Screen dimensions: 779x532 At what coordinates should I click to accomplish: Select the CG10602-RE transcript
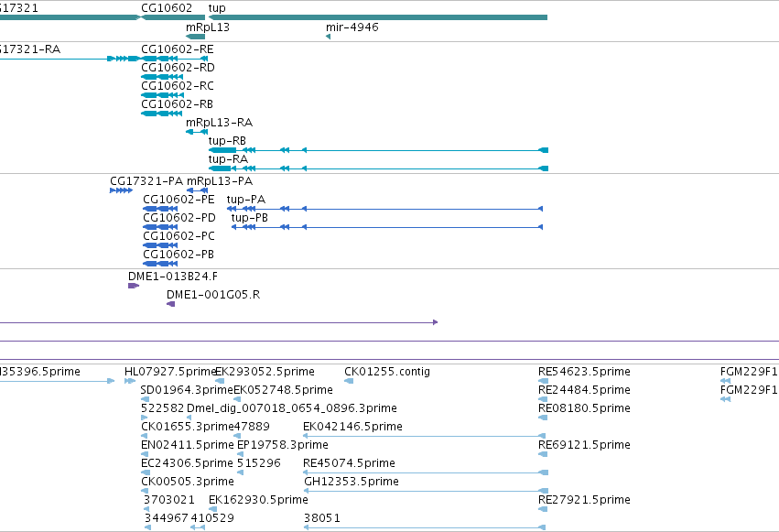[x=174, y=59]
